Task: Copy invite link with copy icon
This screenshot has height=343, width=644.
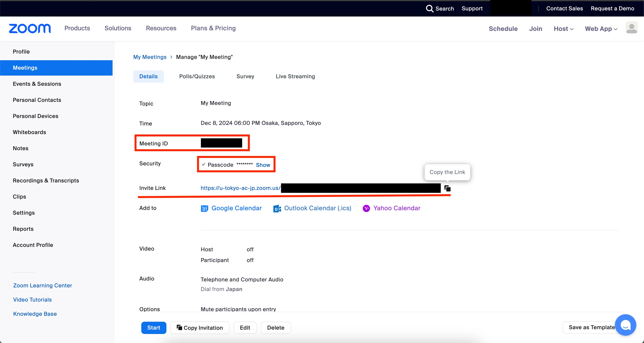Action: pyautogui.click(x=447, y=188)
